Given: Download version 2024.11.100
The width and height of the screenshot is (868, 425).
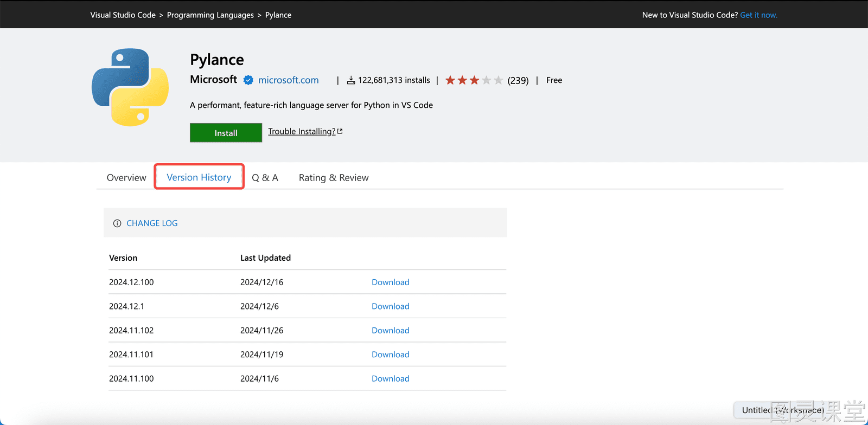Looking at the screenshot, I should click(x=391, y=379).
